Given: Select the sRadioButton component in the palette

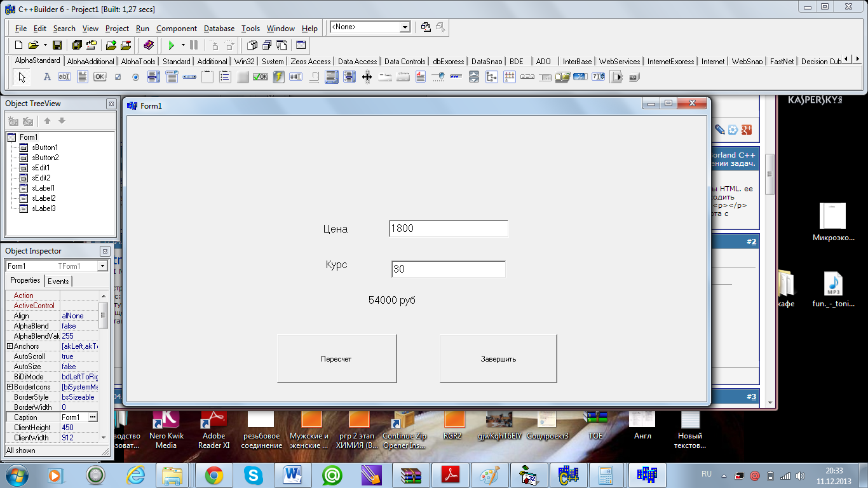Looking at the screenshot, I should coord(135,77).
